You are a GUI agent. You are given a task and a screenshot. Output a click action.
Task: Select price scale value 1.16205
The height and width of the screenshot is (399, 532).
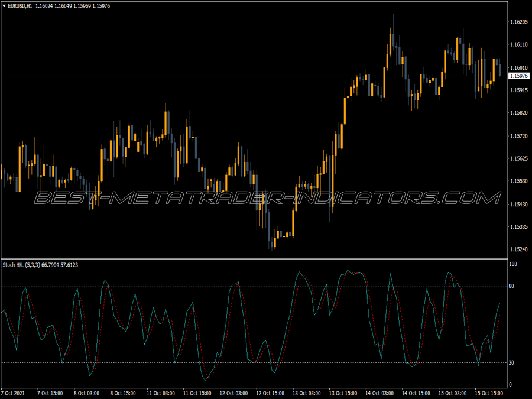pos(519,22)
